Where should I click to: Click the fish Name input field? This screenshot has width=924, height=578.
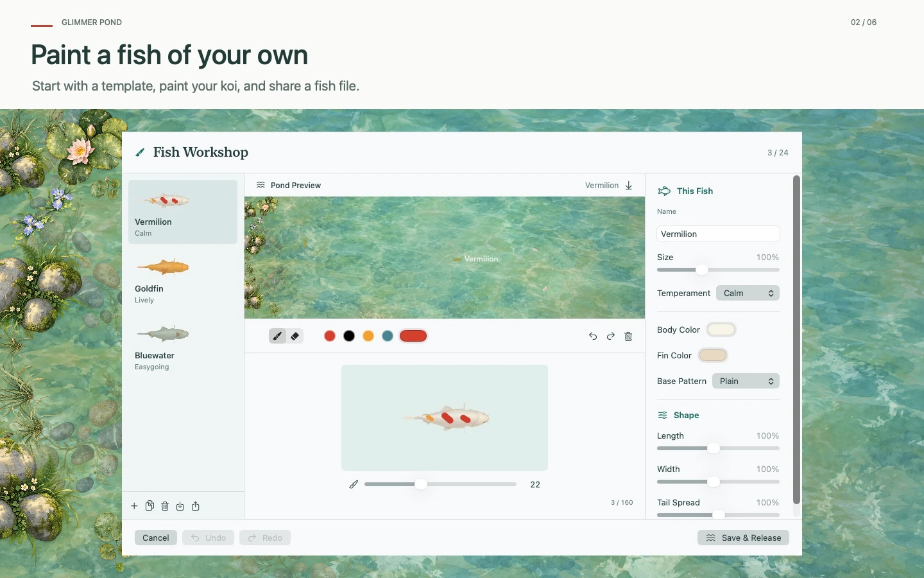pos(718,234)
